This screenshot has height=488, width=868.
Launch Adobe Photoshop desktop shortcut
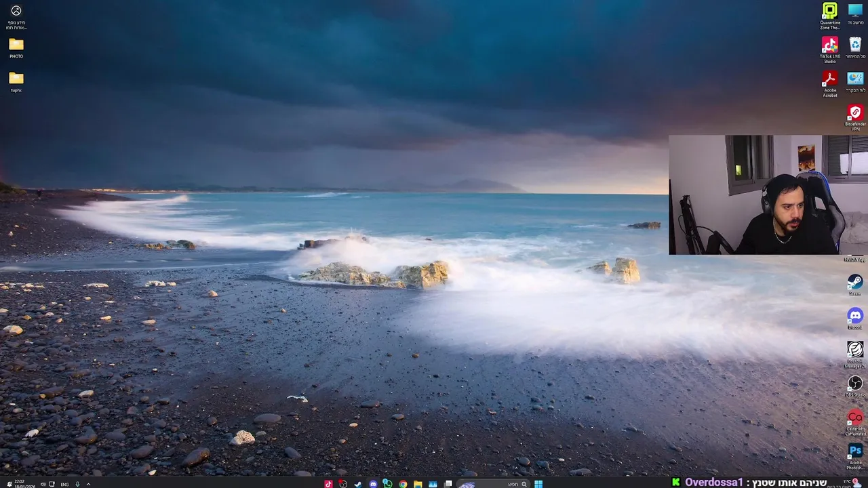pyautogui.click(x=855, y=456)
